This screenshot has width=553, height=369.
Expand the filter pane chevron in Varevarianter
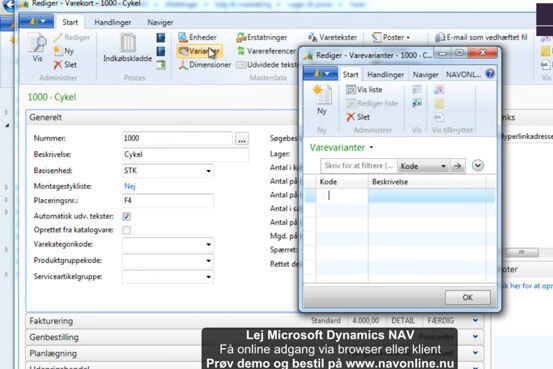478,165
